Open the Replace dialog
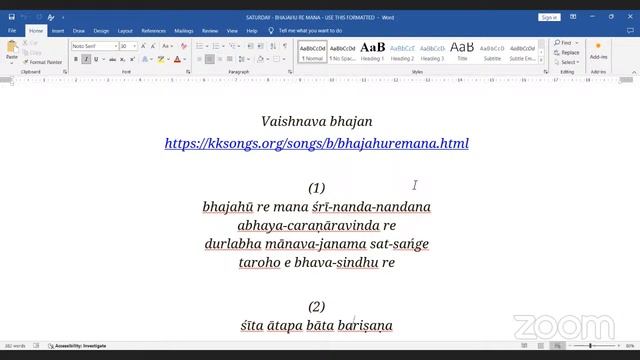 click(x=567, y=53)
